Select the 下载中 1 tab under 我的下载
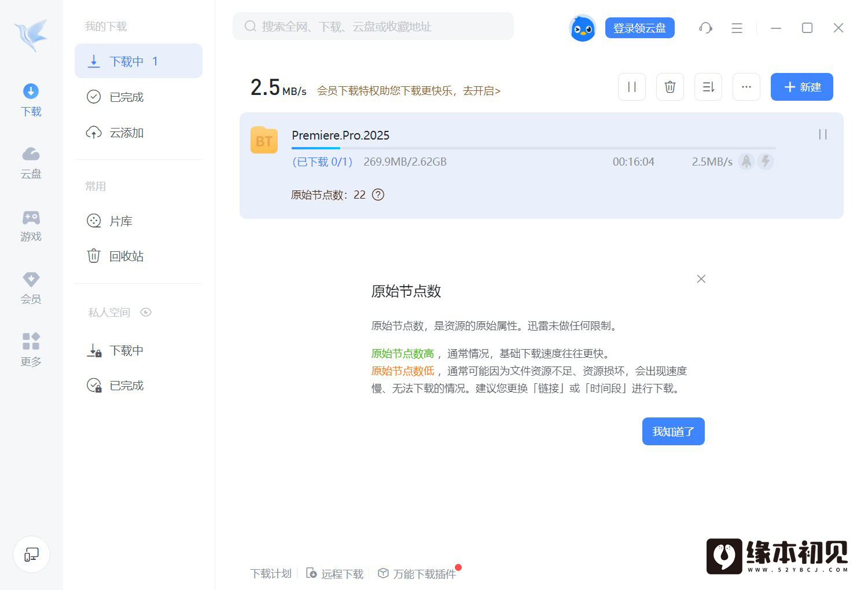The image size is (868, 590). [138, 61]
